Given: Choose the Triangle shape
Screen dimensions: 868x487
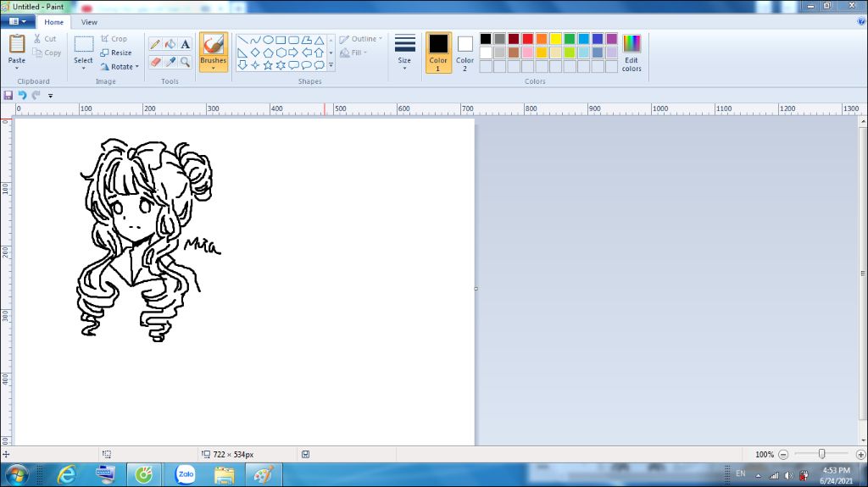Looking at the screenshot, I should [320, 41].
